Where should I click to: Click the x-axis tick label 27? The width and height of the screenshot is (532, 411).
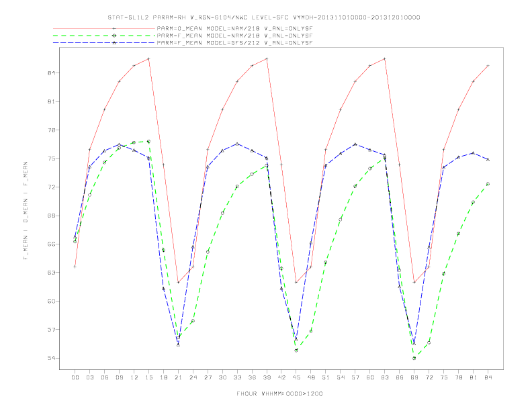208,377
